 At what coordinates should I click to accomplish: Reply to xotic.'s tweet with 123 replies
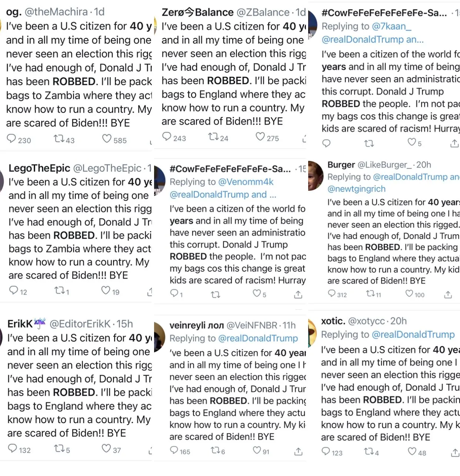click(x=326, y=451)
